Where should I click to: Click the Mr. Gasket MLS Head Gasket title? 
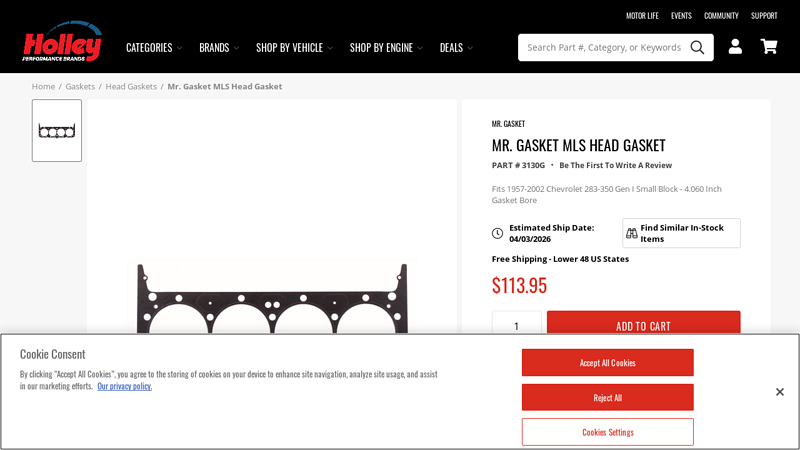(579, 145)
